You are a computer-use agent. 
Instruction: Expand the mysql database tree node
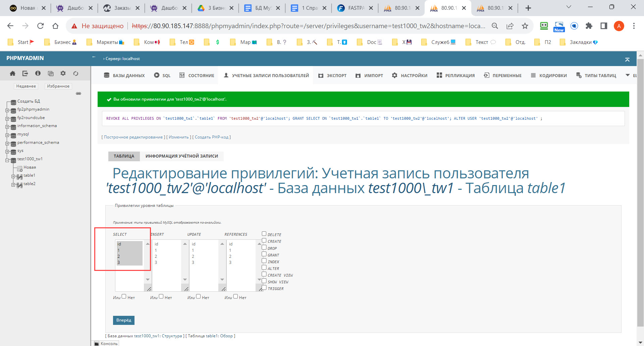pos(7,135)
